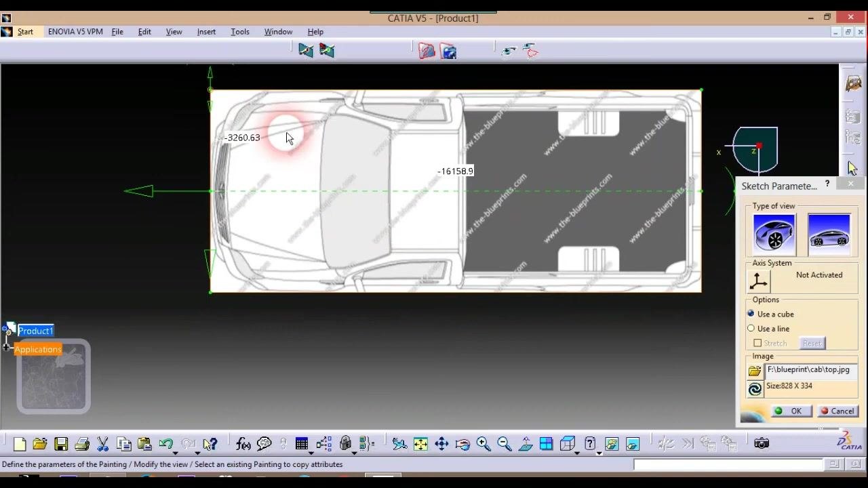This screenshot has height=488, width=868.
Task: Click the Capture camera icon
Action: coord(762,443)
